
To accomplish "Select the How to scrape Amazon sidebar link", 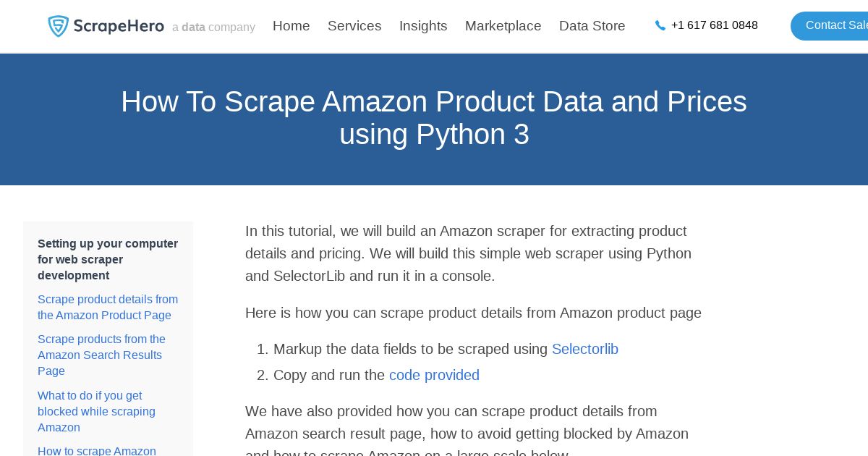I will [x=97, y=451].
